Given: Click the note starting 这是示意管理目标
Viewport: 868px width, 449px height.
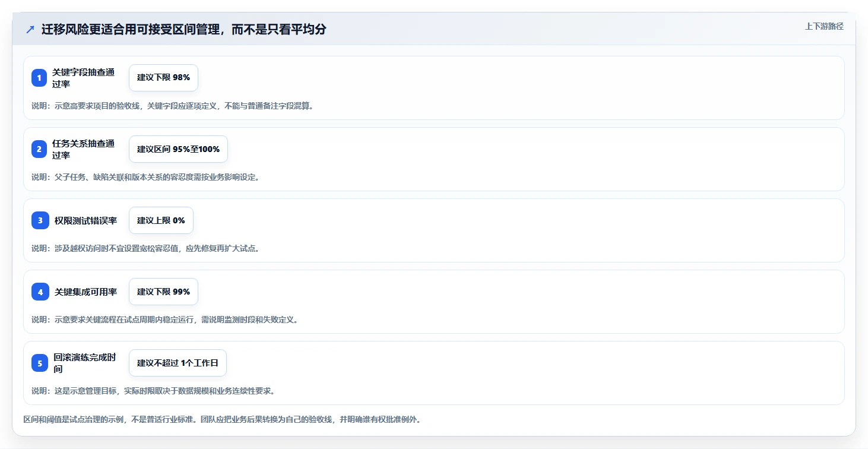Looking at the screenshot, I should [153, 391].
